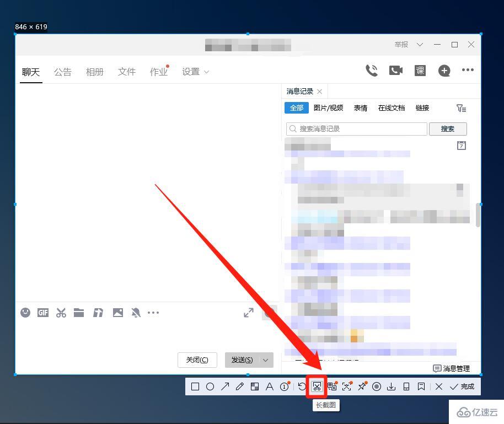Expand the chat input box
The height and width of the screenshot is (424, 504).
click(x=249, y=313)
